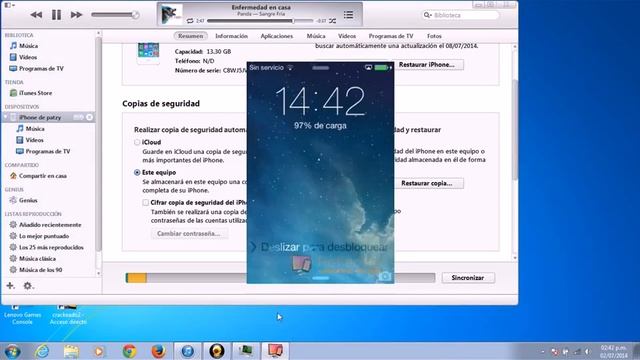Switch to the Vídeos tab

pyautogui.click(x=347, y=36)
